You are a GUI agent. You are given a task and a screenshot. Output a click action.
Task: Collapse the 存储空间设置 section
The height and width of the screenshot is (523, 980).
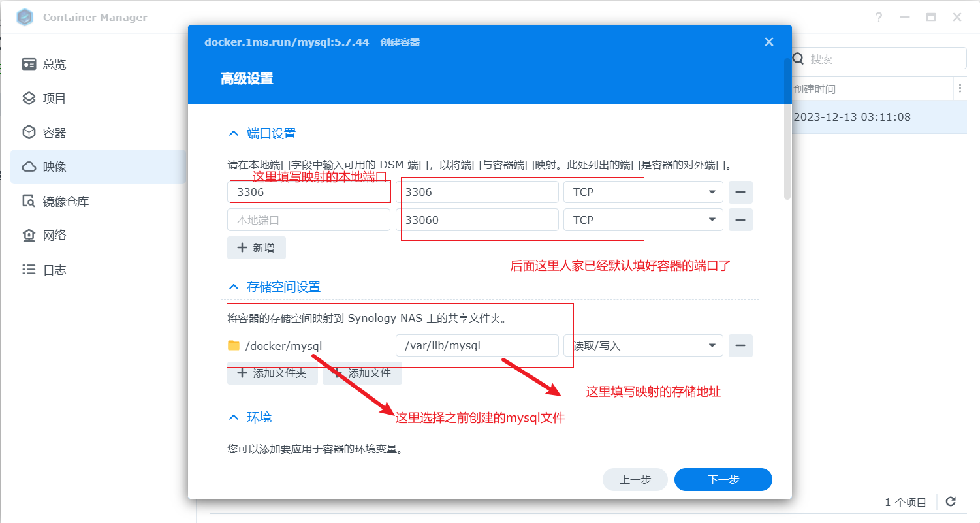[234, 287]
